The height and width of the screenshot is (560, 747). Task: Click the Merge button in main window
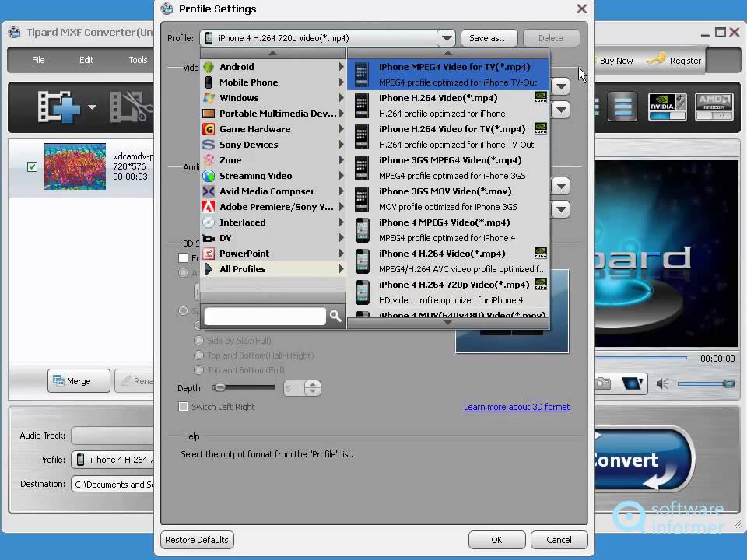coord(79,381)
